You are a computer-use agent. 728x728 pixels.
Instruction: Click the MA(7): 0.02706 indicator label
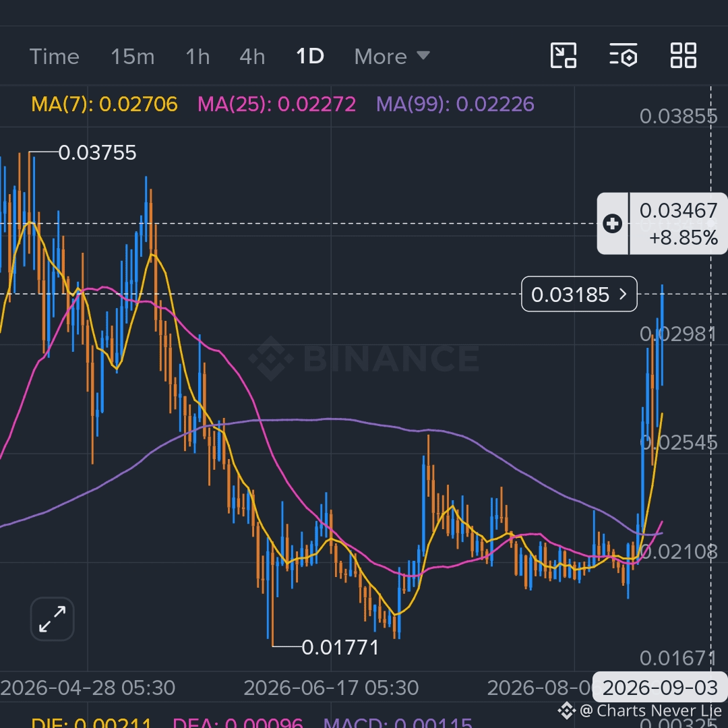pyautogui.click(x=104, y=104)
